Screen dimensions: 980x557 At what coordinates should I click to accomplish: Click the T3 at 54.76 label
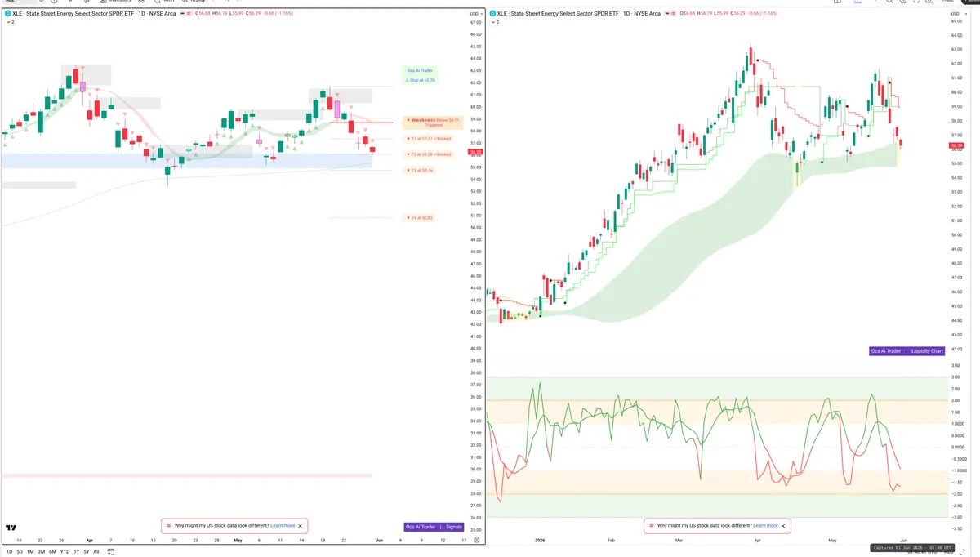tap(420, 171)
